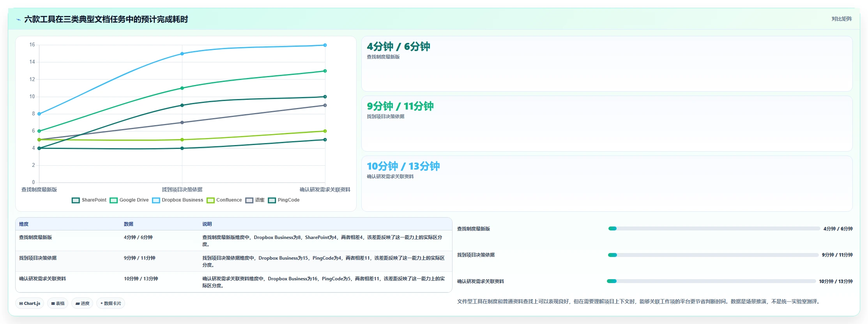This screenshot has height=324, width=868.
Task: Click the progress value label 9分钟 / 11分钟
Action: coord(837,255)
